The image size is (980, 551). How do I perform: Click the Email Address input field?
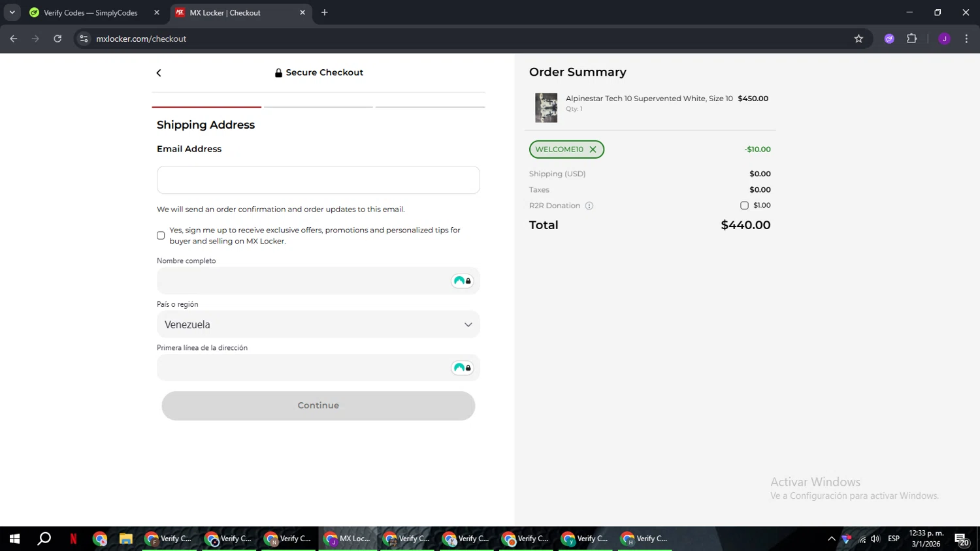pyautogui.click(x=318, y=180)
